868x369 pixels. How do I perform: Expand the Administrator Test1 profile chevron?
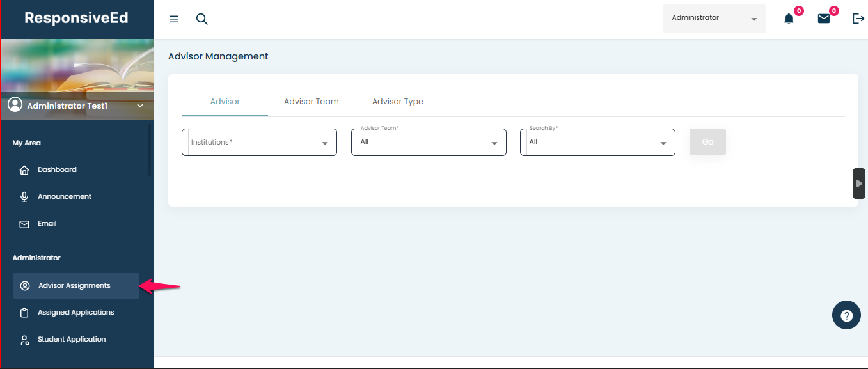[140, 106]
